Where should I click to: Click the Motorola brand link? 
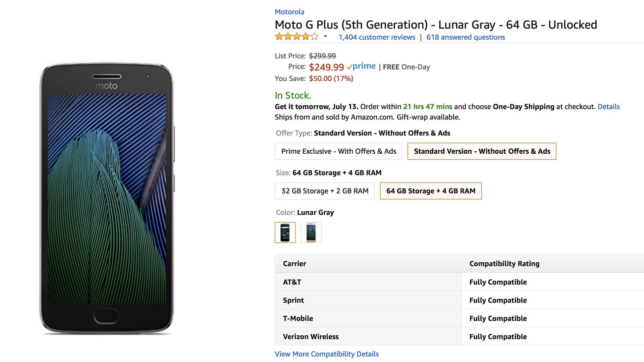[289, 12]
